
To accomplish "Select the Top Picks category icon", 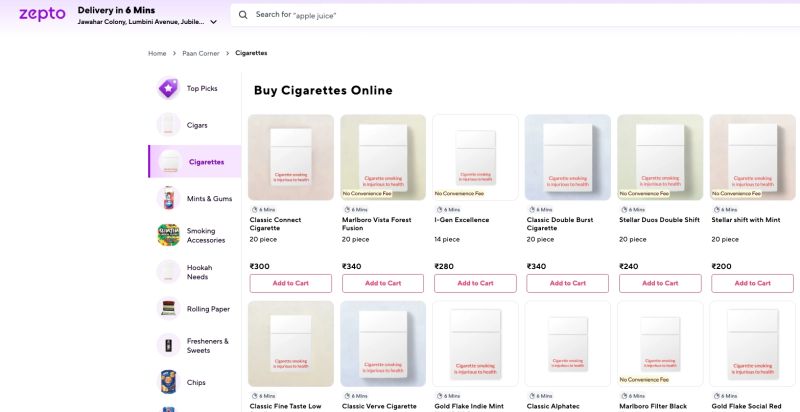I will click(x=168, y=88).
